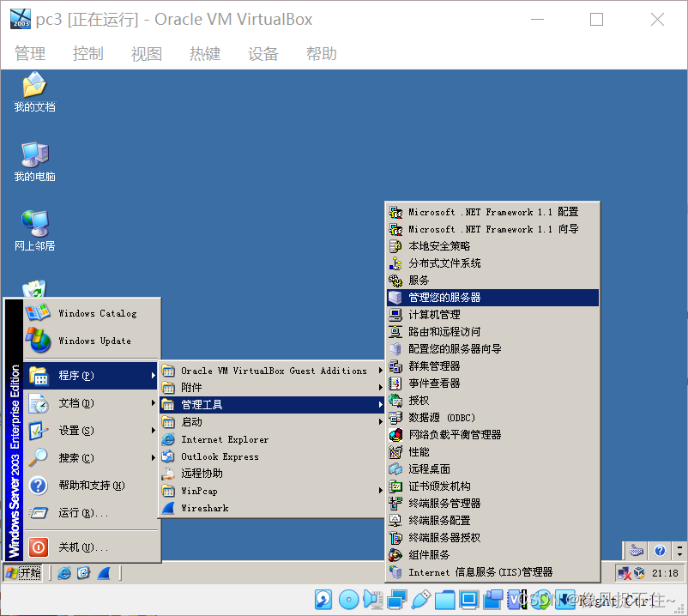Screen dimensions: 688x616
Task: Open 性能 admin tool
Action: pyautogui.click(x=492, y=452)
